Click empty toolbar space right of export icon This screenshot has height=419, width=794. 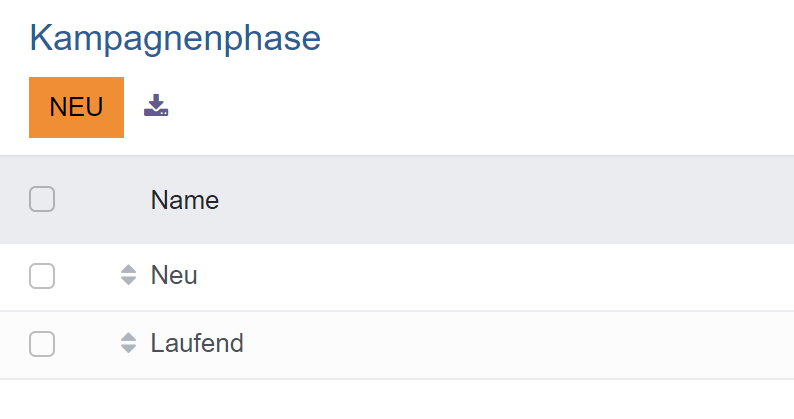point(450,107)
